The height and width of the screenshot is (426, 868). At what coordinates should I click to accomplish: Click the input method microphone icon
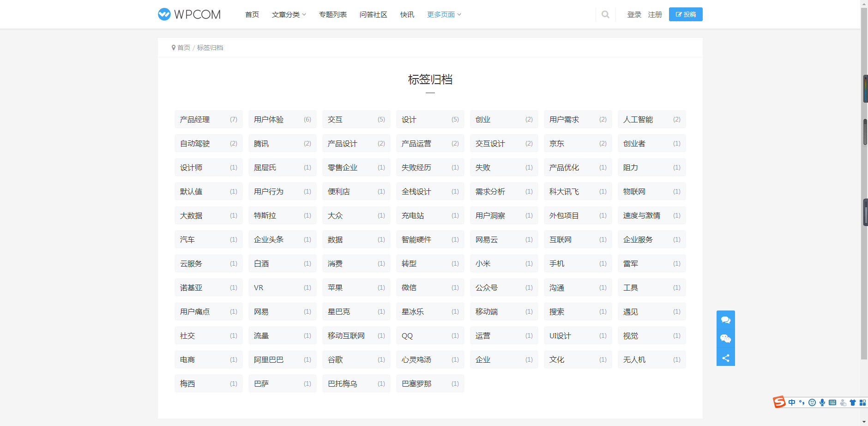point(822,402)
